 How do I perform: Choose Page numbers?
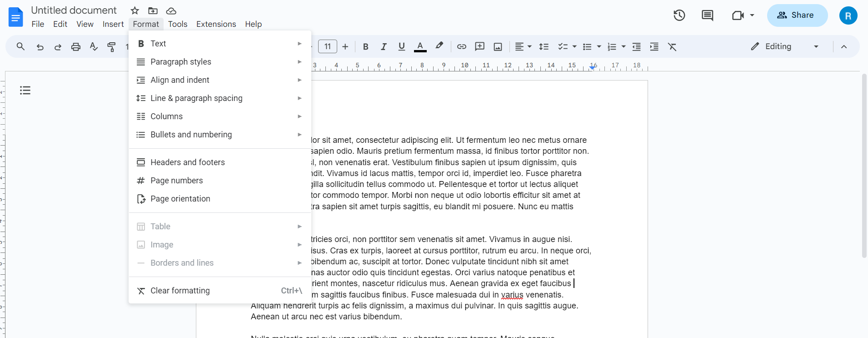(220, 181)
